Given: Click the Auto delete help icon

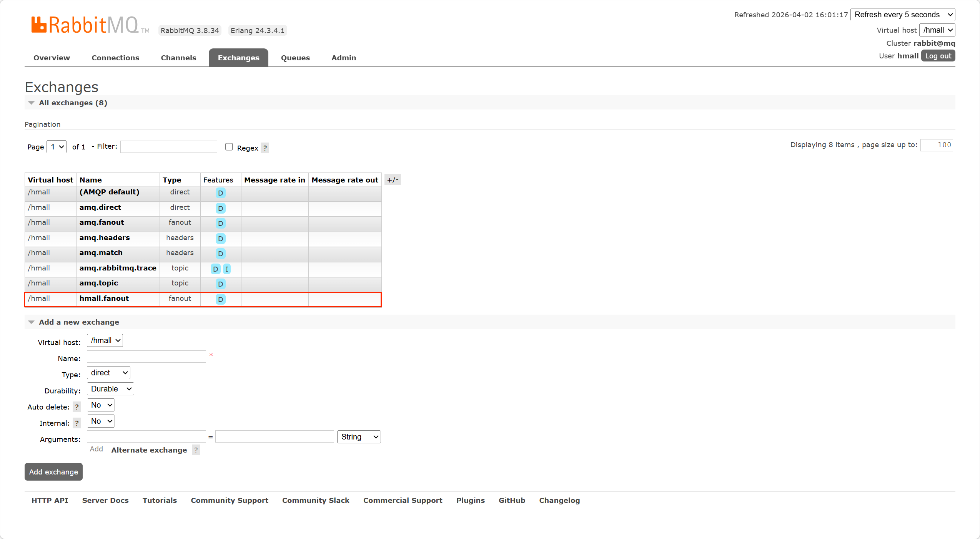Looking at the screenshot, I should click(77, 407).
